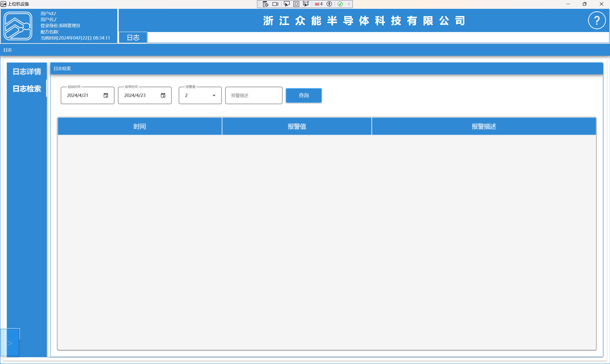Restore down the application window
The image size is (610, 364).
[584, 4]
